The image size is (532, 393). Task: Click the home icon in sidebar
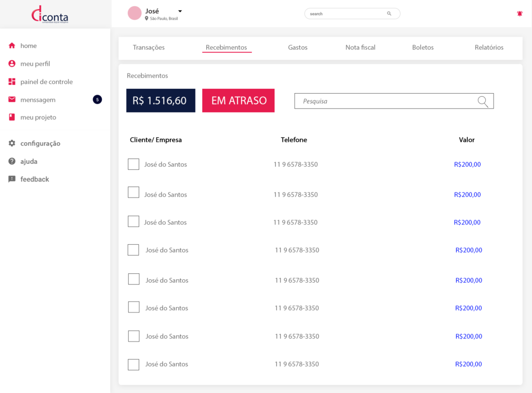coord(12,46)
